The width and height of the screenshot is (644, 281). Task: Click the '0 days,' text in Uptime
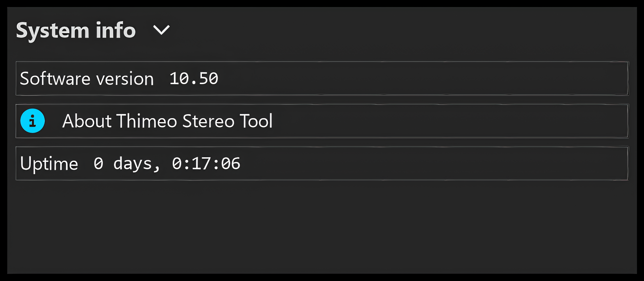pyautogui.click(x=127, y=164)
